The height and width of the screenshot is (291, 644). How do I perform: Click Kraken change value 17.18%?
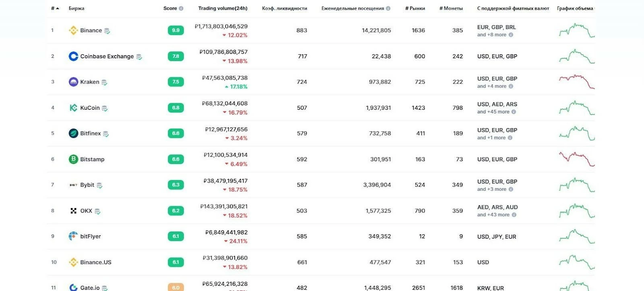[239, 87]
